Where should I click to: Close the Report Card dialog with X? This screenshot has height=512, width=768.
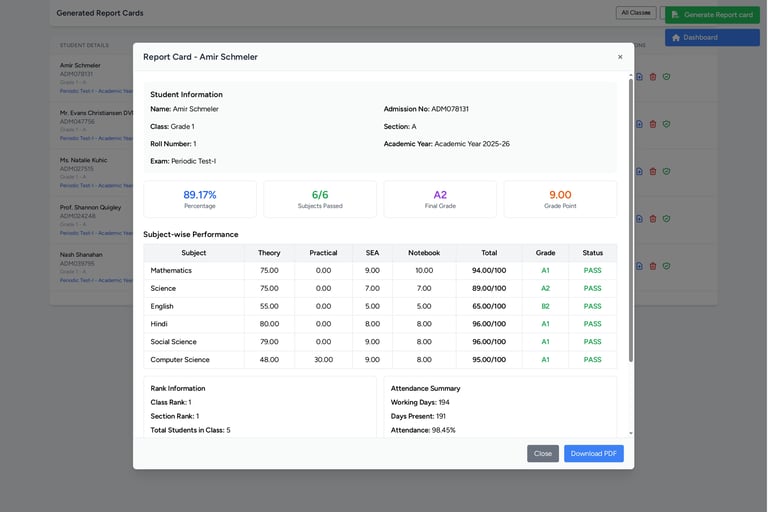(x=620, y=57)
